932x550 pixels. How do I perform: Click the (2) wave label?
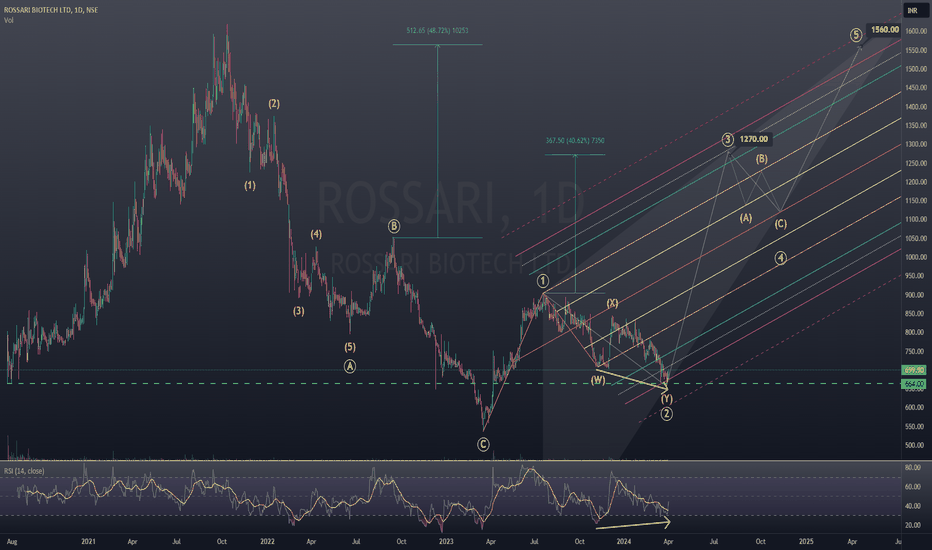[x=273, y=103]
